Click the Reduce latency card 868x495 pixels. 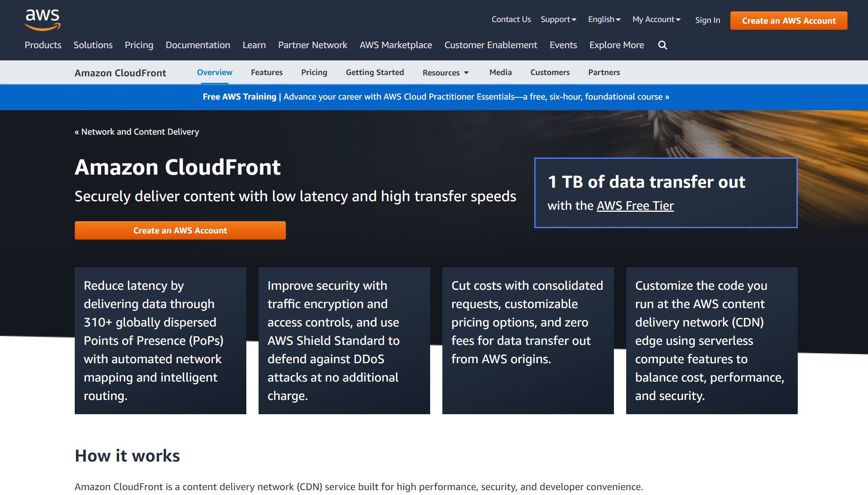161,341
